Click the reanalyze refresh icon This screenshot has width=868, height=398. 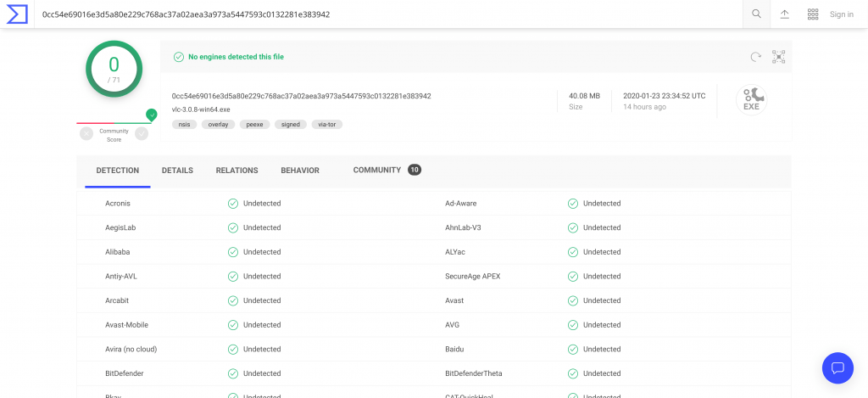[755, 57]
